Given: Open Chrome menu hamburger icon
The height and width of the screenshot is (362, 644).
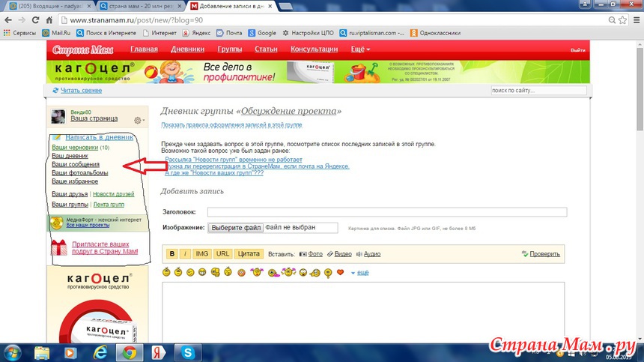Looking at the screenshot, I should [x=637, y=20].
